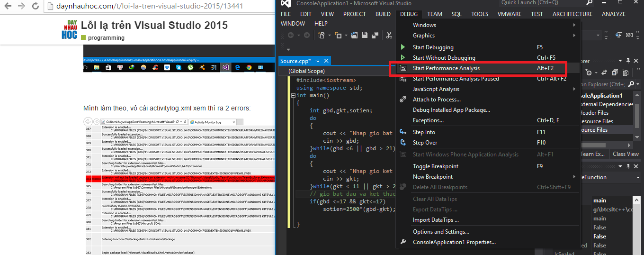Open the Day Nhau Hoc site logo
The image size is (644, 255).
tap(69, 29)
